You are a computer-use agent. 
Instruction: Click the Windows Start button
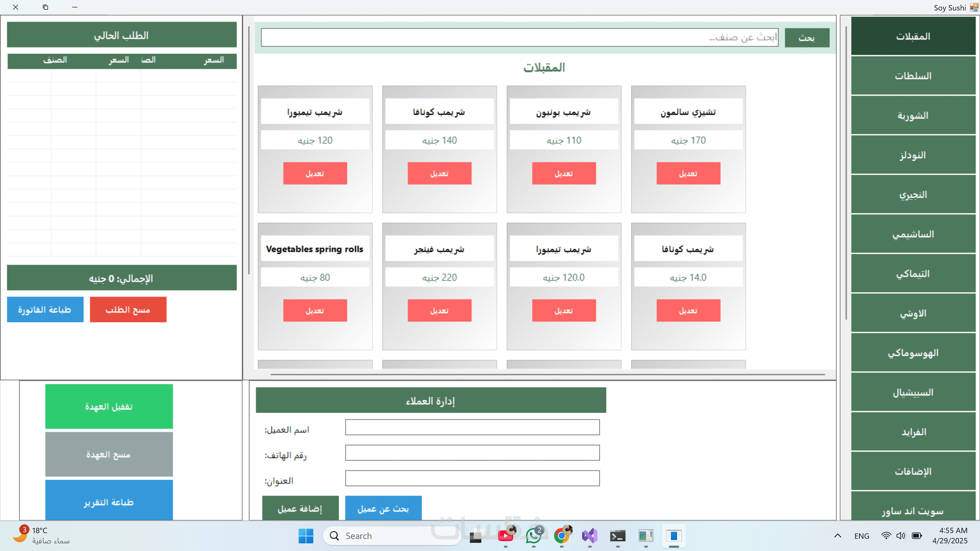[x=306, y=536]
